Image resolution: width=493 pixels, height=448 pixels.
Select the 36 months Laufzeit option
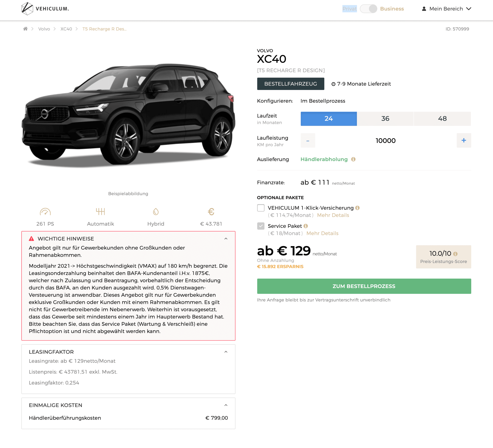click(x=385, y=119)
